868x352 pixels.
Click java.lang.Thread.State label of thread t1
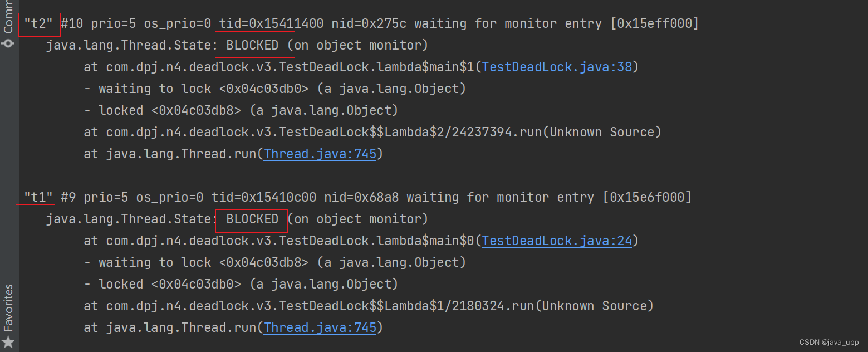click(x=129, y=219)
